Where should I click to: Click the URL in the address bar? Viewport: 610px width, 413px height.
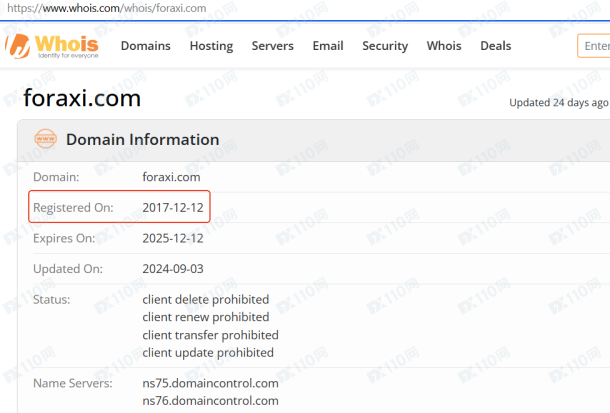tap(107, 8)
